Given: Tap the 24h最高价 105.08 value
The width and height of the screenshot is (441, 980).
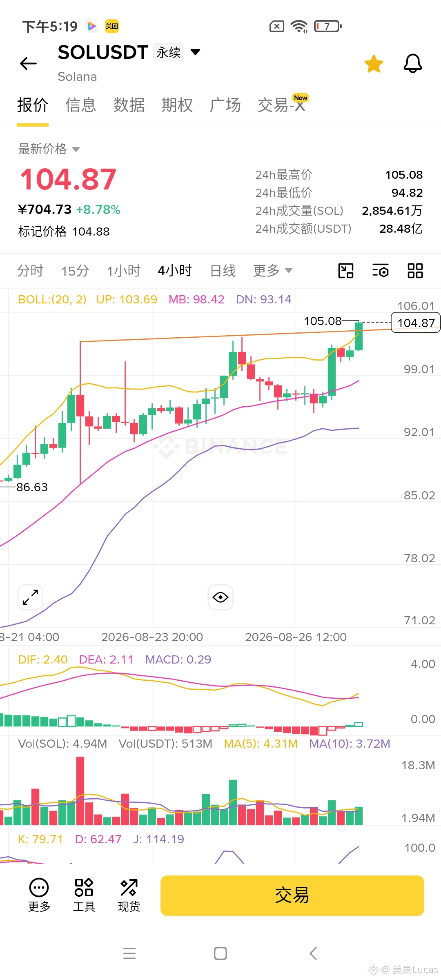Looking at the screenshot, I should [404, 175].
